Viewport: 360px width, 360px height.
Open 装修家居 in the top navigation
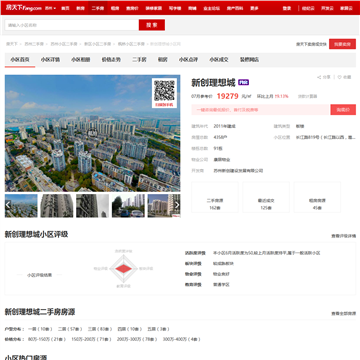pyautogui.click(x=154, y=8)
